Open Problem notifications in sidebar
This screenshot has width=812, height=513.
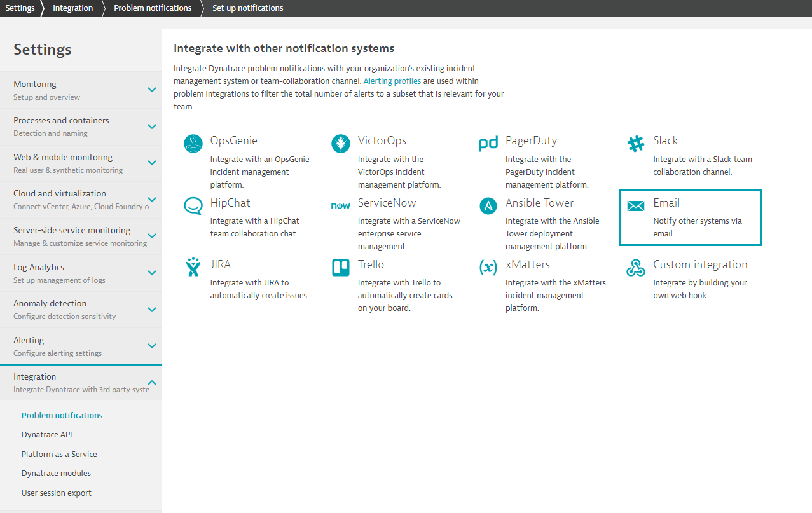62,415
